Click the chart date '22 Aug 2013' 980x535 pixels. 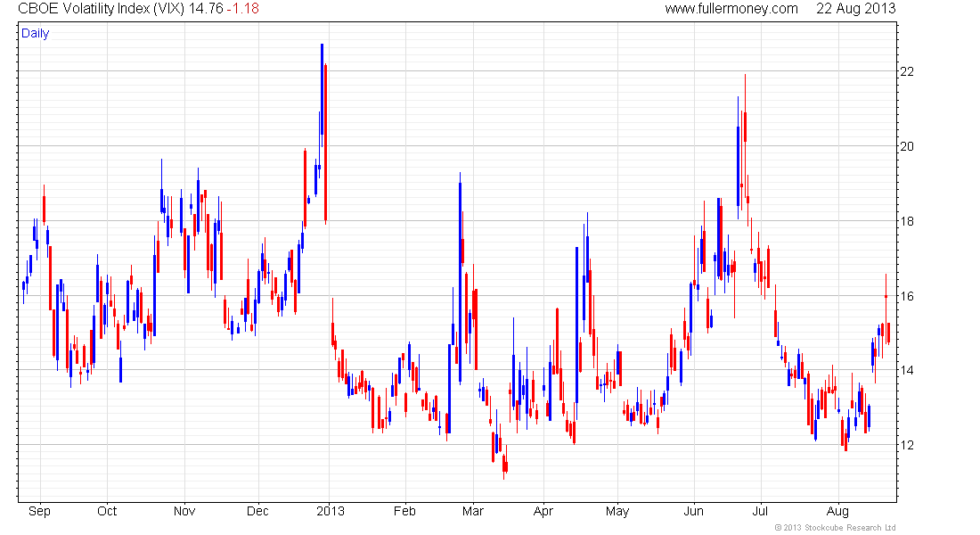pos(855,9)
